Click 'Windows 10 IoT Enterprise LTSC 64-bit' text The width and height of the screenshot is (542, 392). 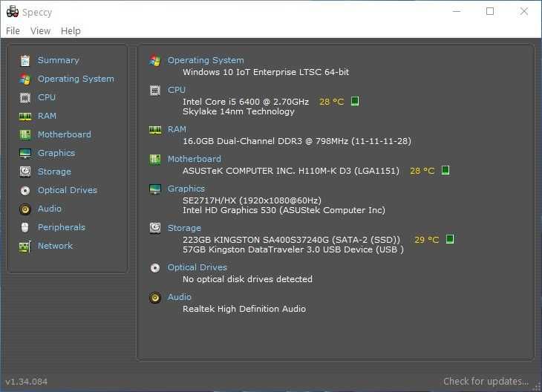(266, 72)
